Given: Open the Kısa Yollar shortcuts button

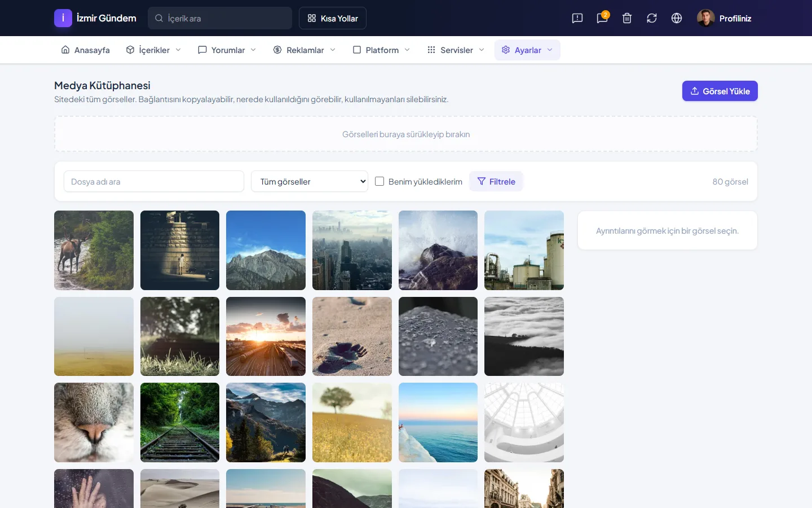Looking at the screenshot, I should [333, 18].
